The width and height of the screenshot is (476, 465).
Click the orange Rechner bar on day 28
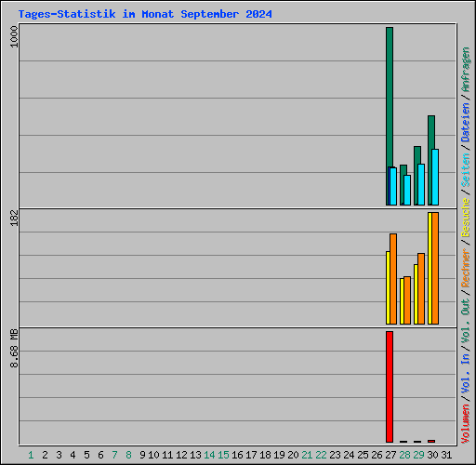pos(407,300)
